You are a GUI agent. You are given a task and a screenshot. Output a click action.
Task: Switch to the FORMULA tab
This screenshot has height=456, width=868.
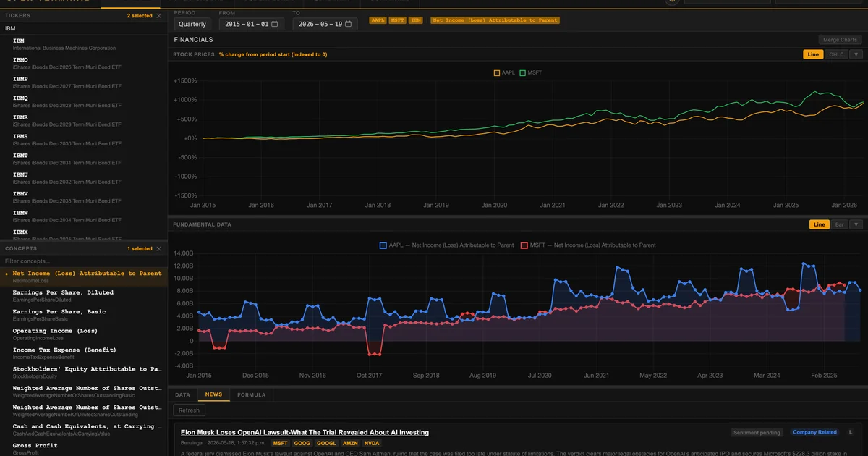pyautogui.click(x=251, y=394)
